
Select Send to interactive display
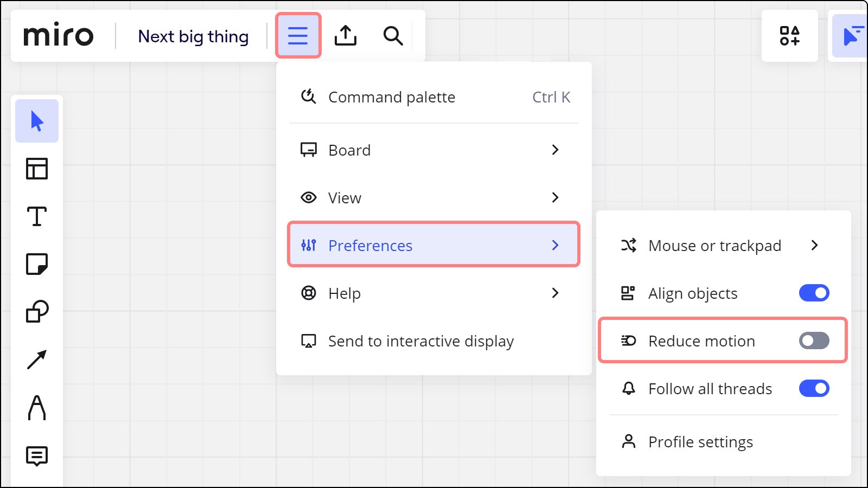click(421, 341)
